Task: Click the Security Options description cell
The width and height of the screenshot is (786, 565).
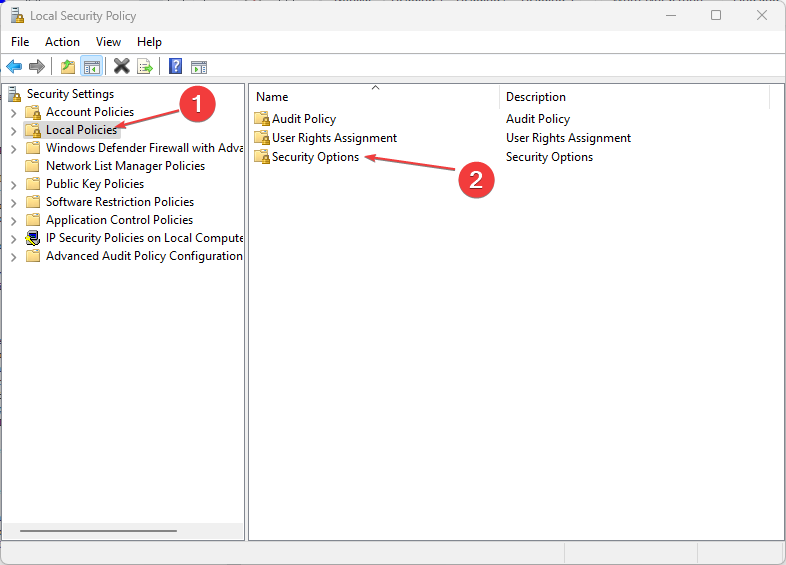Action: (x=549, y=157)
